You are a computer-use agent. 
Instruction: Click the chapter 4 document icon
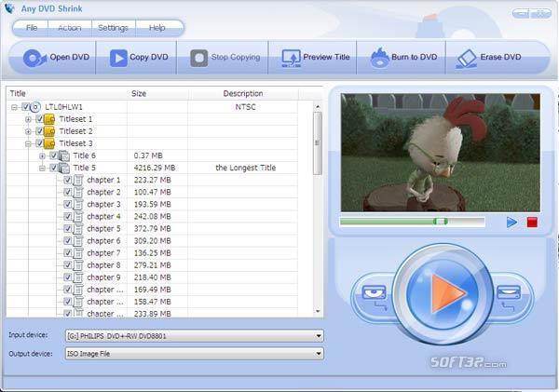pos(77,216)
